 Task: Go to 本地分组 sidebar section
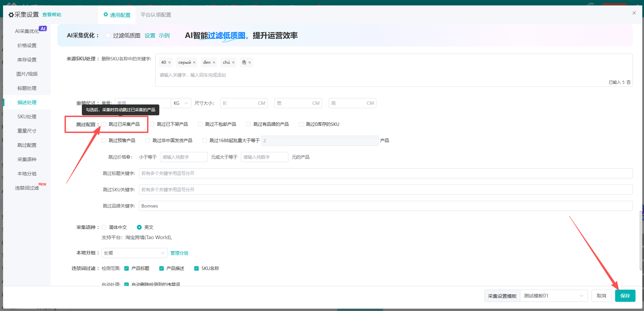click(27, 174)
